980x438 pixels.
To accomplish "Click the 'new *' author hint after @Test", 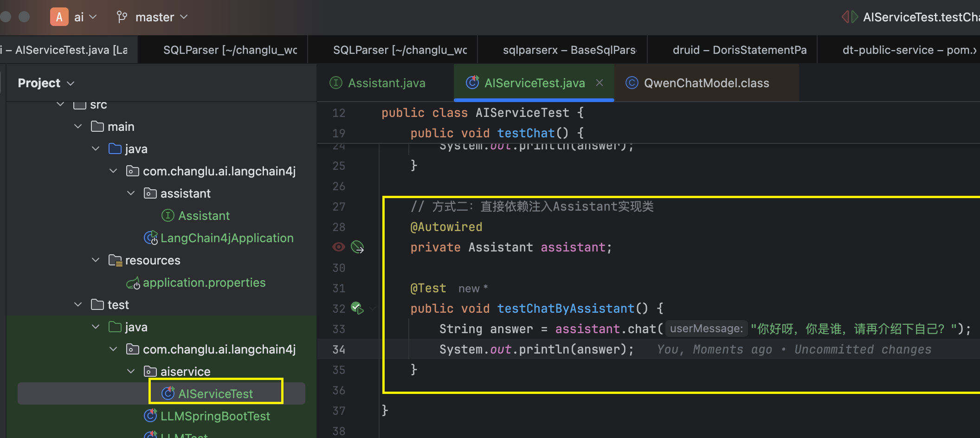I will [473, 289].
